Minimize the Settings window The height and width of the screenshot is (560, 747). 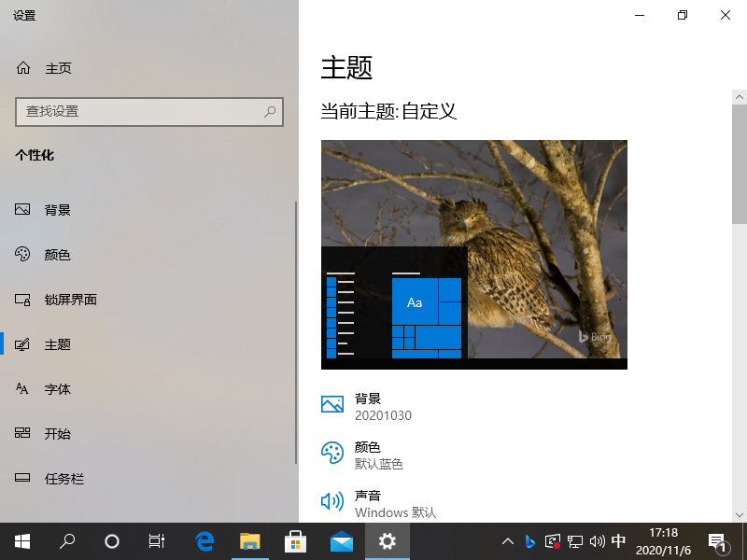[x=640, y=15]
